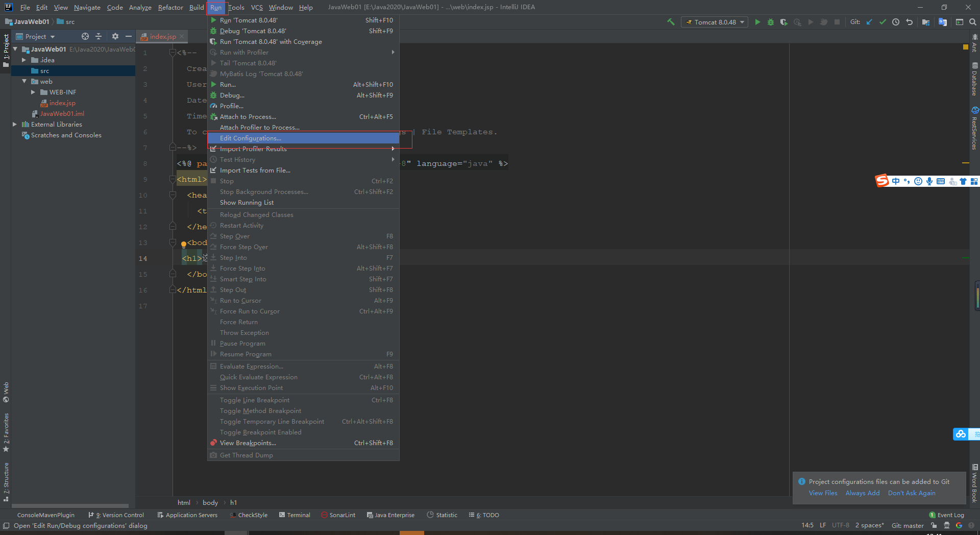Choose Debug 'Tomcat 8.0.48' menu item
The height and width of the screenshot is (535, 980).
(303, 31)
